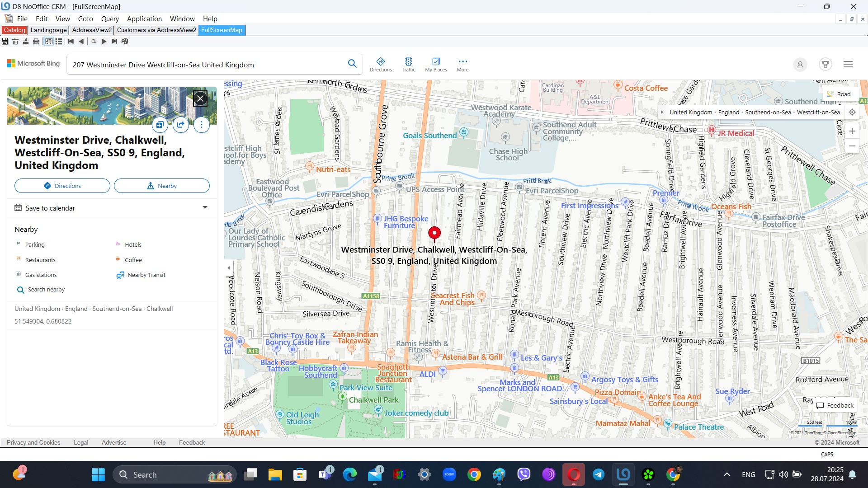Click the trash can delete icon

(x=15, y=41)
